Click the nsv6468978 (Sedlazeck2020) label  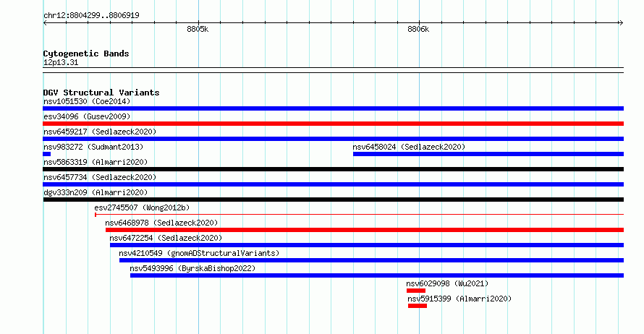coord(161,223)
